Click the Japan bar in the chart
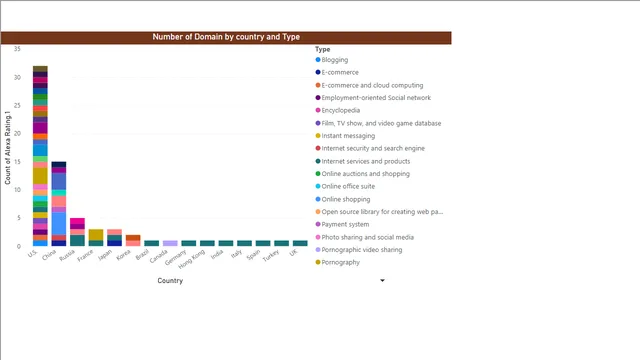The height and width of the screenshot is (360, 640). [115, 238]
